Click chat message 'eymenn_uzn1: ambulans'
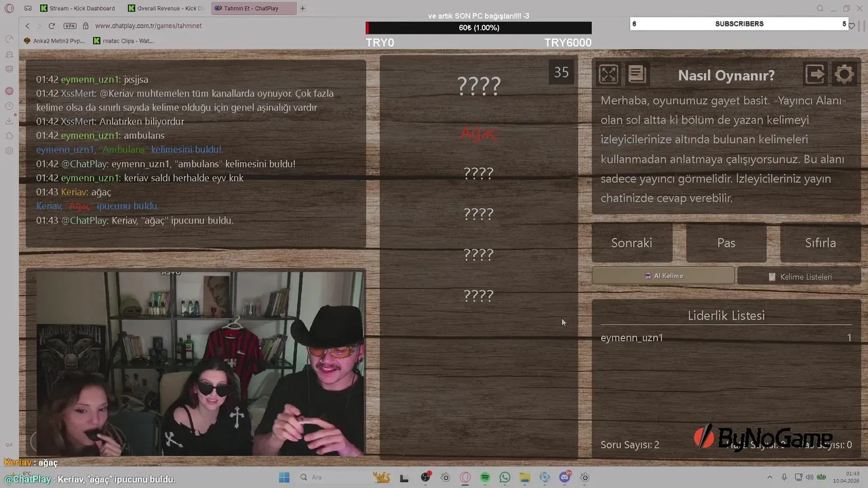Screen dimensions: 868x488 click(x=100, y=136)
